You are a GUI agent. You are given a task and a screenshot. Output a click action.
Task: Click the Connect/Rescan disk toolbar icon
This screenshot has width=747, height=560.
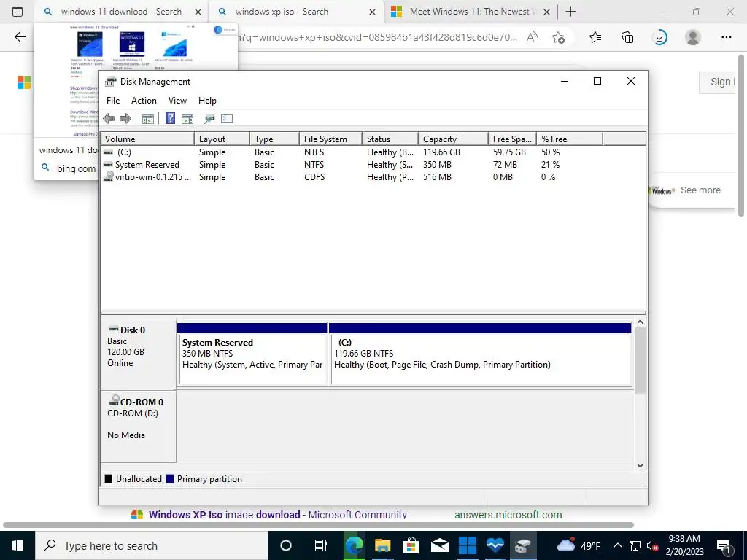209,119
